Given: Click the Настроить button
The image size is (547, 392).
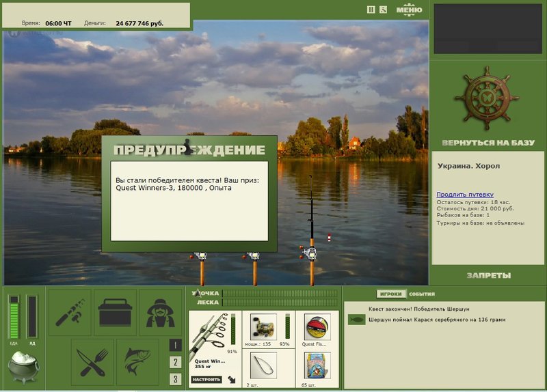Looking at the screenshot, I should 206,380.
